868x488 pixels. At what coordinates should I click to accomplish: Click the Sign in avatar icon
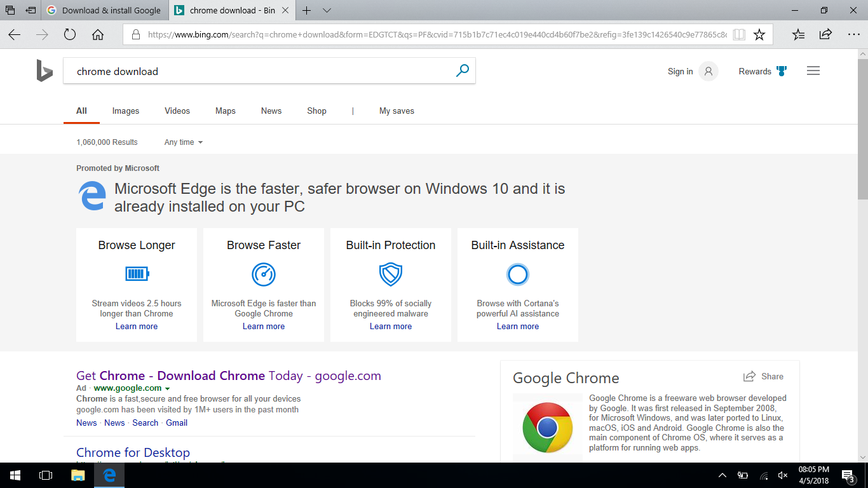pos(709,71)
